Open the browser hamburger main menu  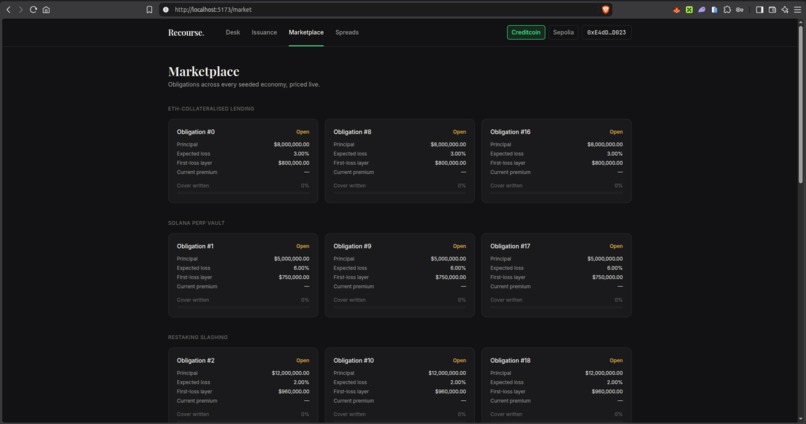[797, 10]
